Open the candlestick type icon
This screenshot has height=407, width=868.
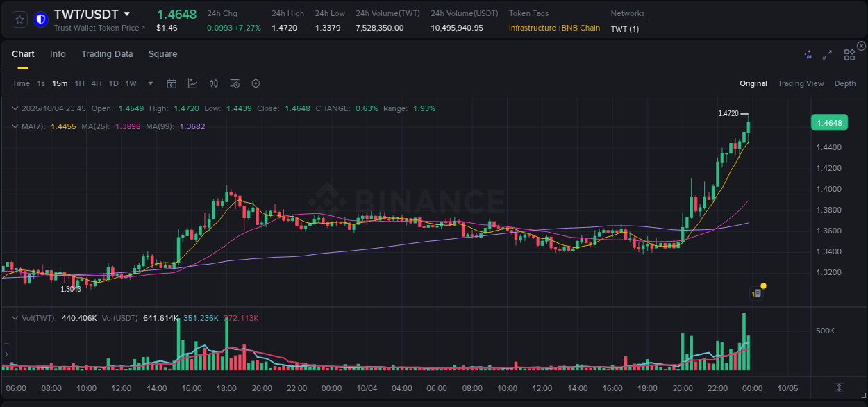(213, 83)
